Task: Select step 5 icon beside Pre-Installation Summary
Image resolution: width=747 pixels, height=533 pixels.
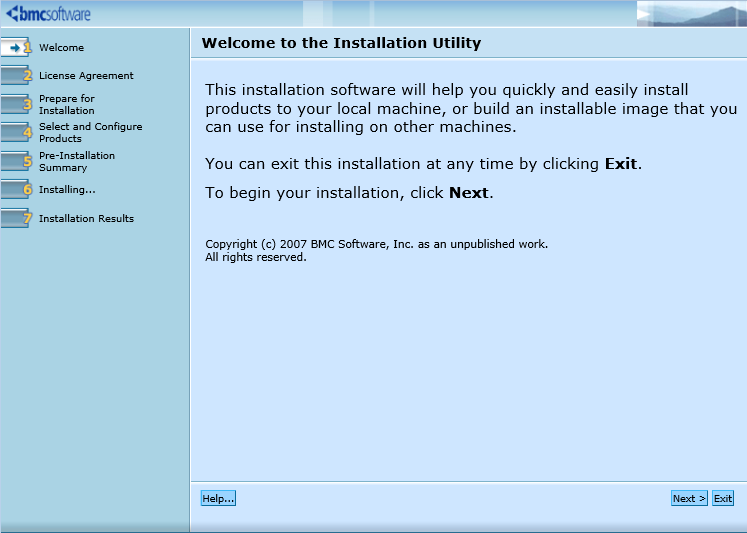Action: pyautogui.click(x=16, y=161)
